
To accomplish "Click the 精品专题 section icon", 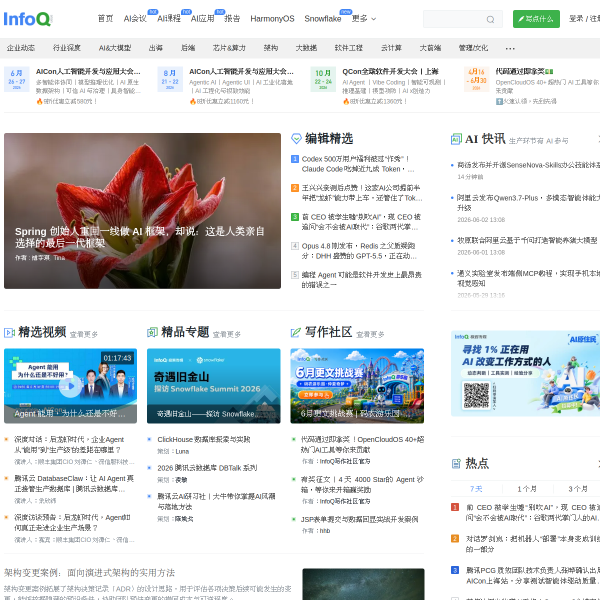I will (152, 333).
